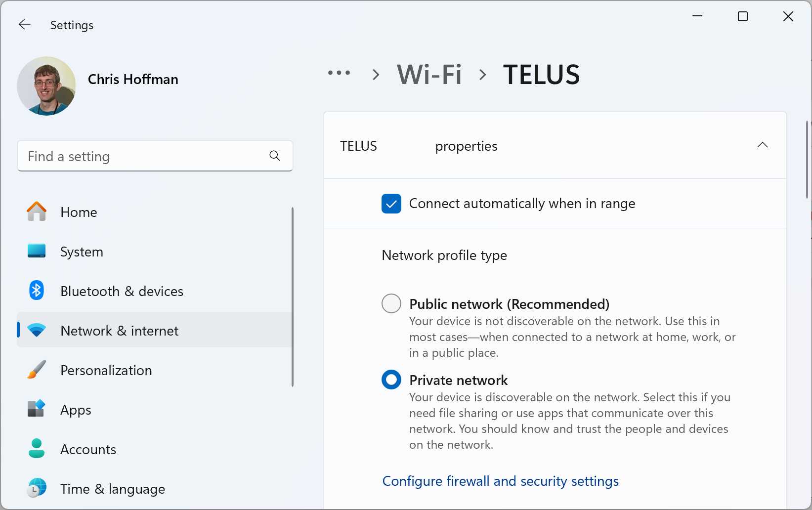The image size is (812, 510).
Task: Open the breadcrumb overflow menu
Action: 339,74
